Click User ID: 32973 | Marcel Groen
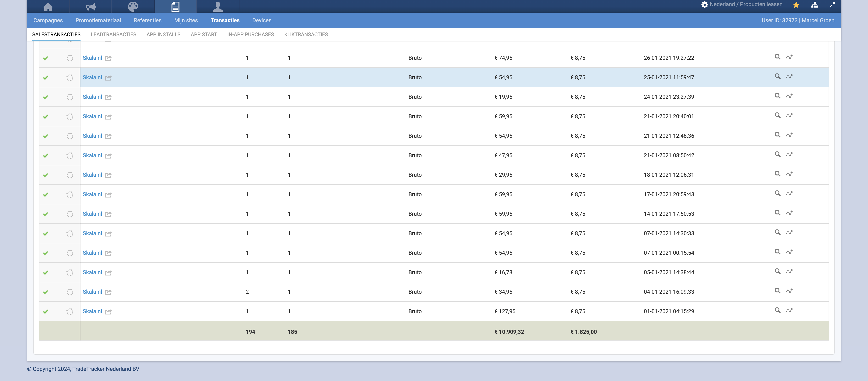The height and width of the screenshot is (381, 868). [x=798, y=20]
